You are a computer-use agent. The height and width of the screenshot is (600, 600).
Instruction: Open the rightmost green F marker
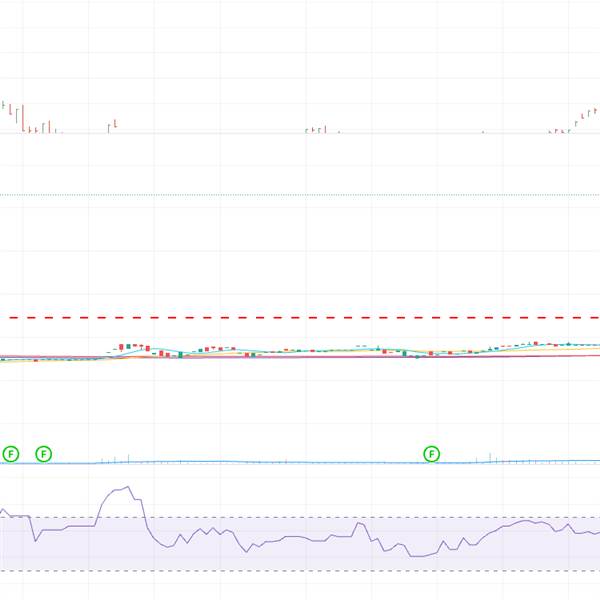click(432, 454)
